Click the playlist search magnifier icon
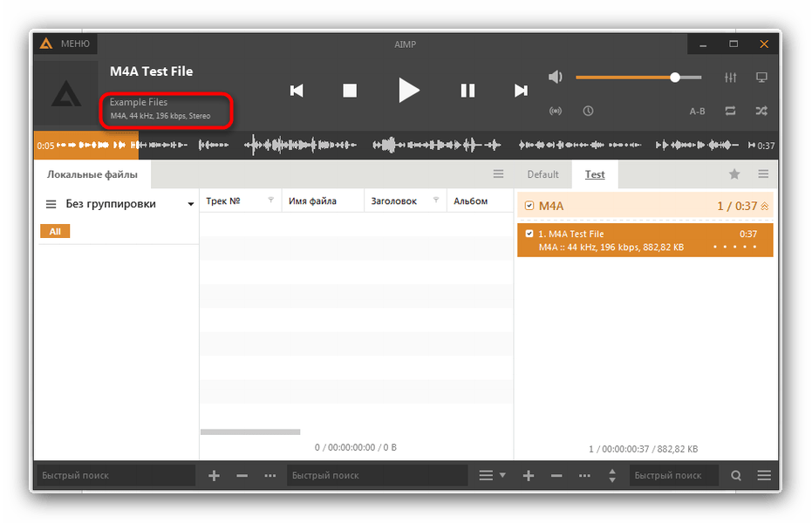 click(736, 475)
